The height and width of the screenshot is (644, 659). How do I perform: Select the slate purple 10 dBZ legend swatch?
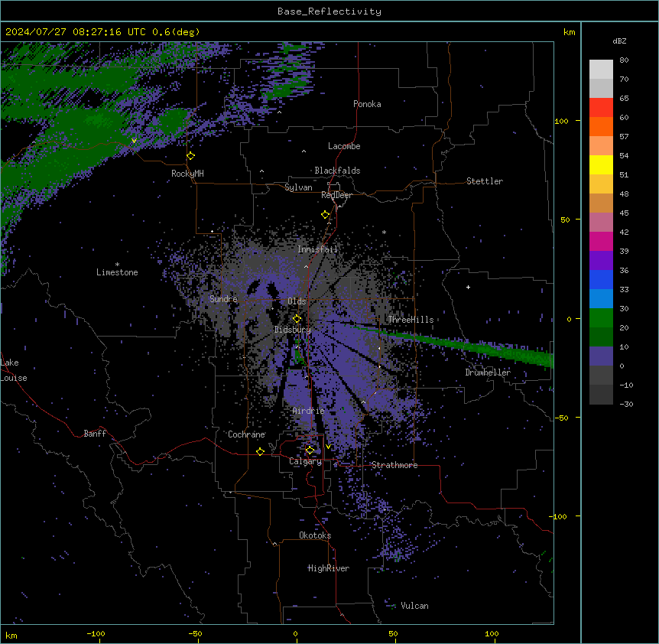click(x=601, y=356)
